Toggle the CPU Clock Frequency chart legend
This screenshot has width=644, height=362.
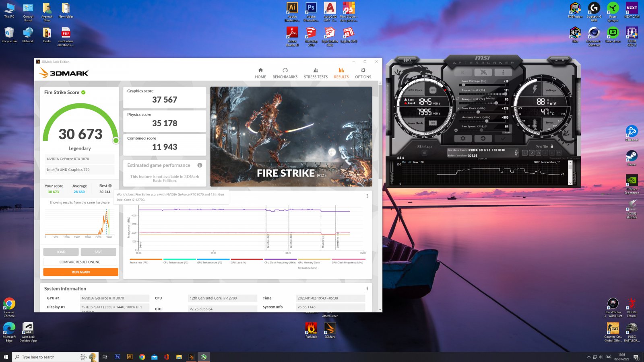click(280, 261)
